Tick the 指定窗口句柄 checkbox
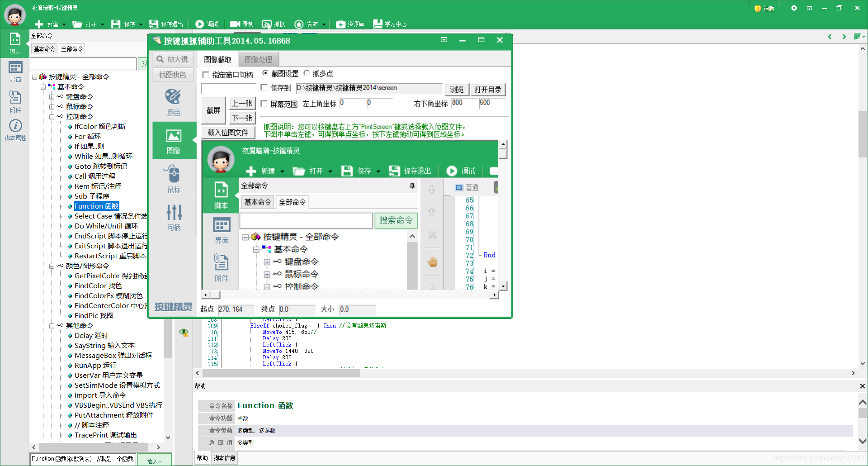The image size is (868, 466). tap(206, 75)
